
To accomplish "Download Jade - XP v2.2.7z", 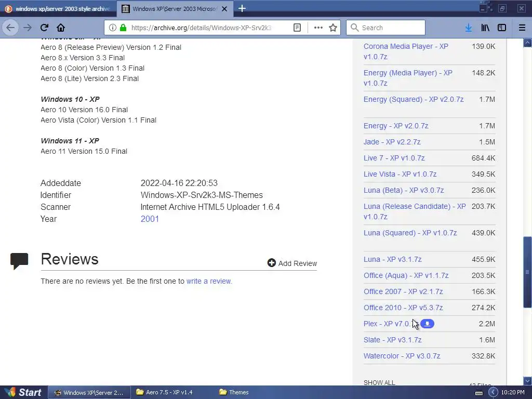I will coord(392,142).
